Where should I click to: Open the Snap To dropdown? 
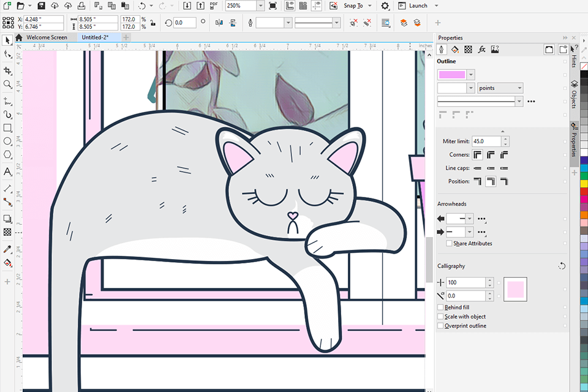370,6
